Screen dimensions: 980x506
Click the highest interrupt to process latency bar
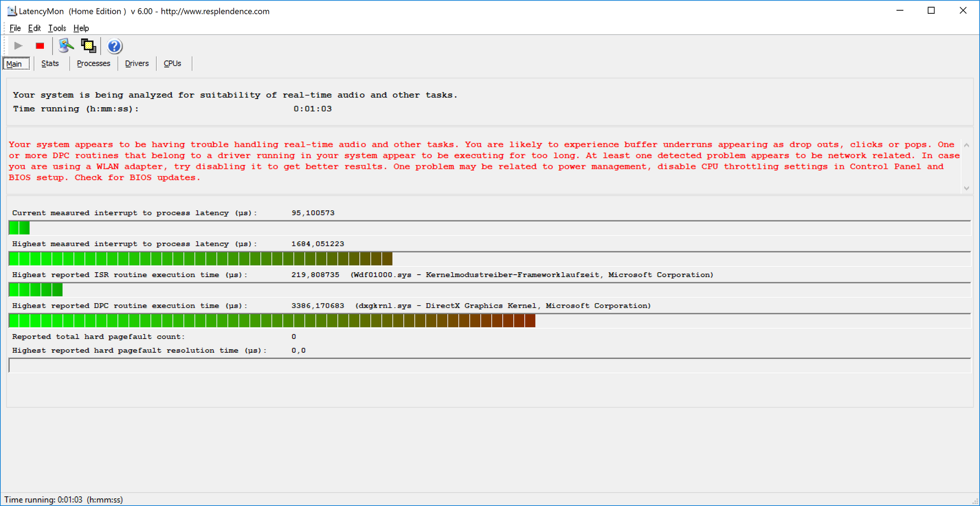point(489,259)
